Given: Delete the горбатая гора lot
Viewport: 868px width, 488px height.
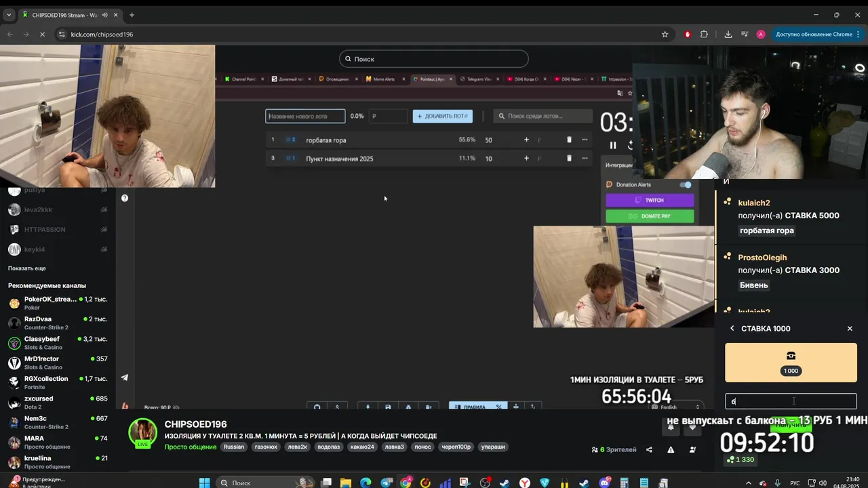Looking at the screenshot, I should (x=569, y=140).
